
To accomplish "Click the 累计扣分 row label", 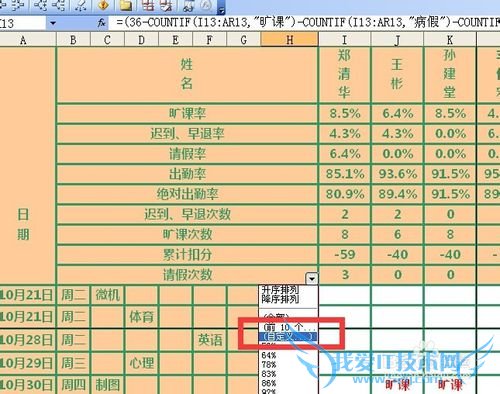I will tap(187, 255).
